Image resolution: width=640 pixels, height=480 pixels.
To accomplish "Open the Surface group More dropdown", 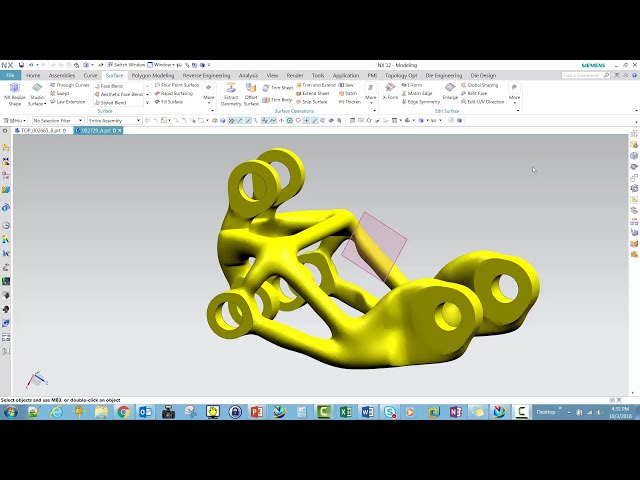I will tap(209, 92).
